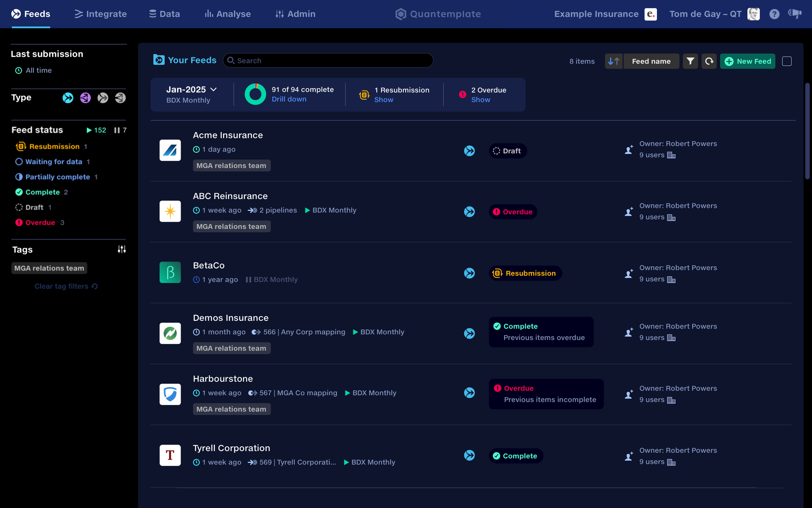812x508 pixels.
Task: Filter feed status by Waiting for data
Action: [52, 162]
